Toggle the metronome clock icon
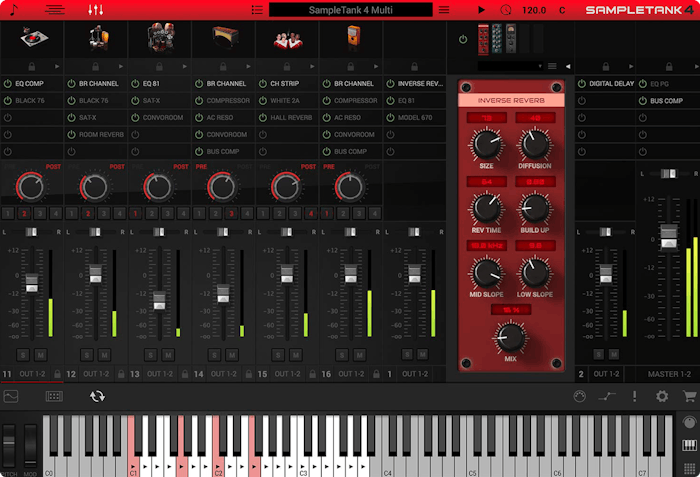The width and height of the screenshot is (700, 477). pos(505,9)
